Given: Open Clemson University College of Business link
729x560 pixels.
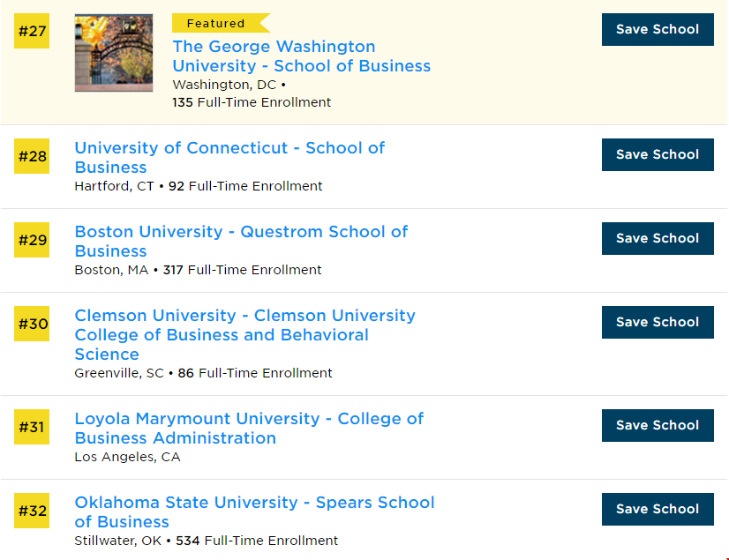Looking at the screenshot, I should pyautogui.click(x=244, y=334).
